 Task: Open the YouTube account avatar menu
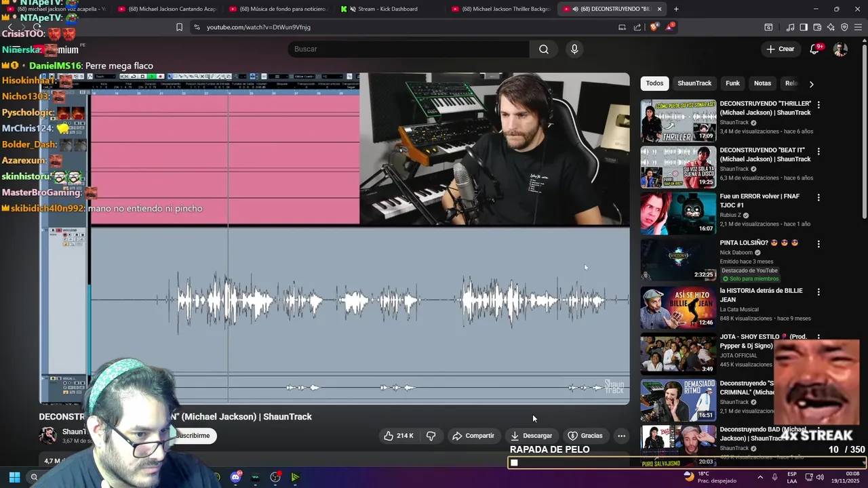[840, 49]
